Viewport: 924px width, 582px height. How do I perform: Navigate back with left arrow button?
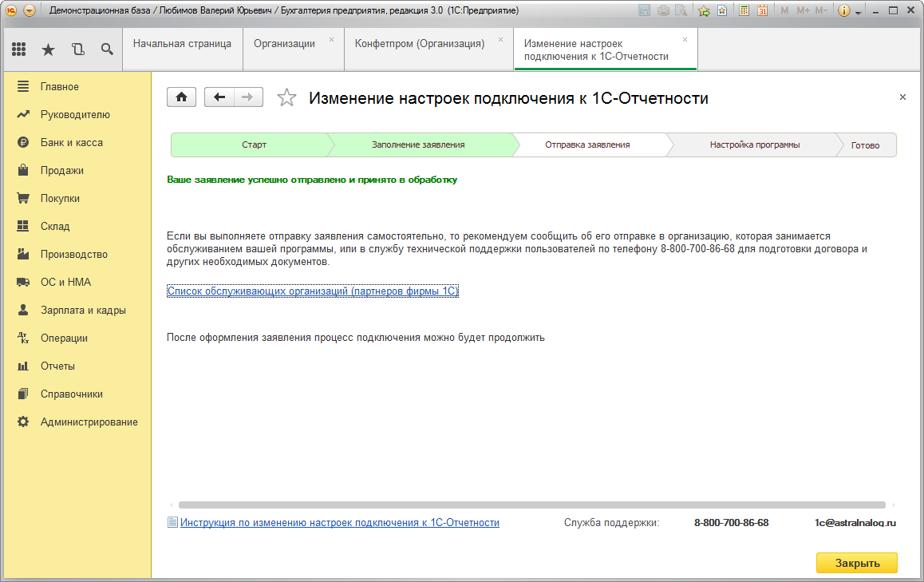pos(219,97)
